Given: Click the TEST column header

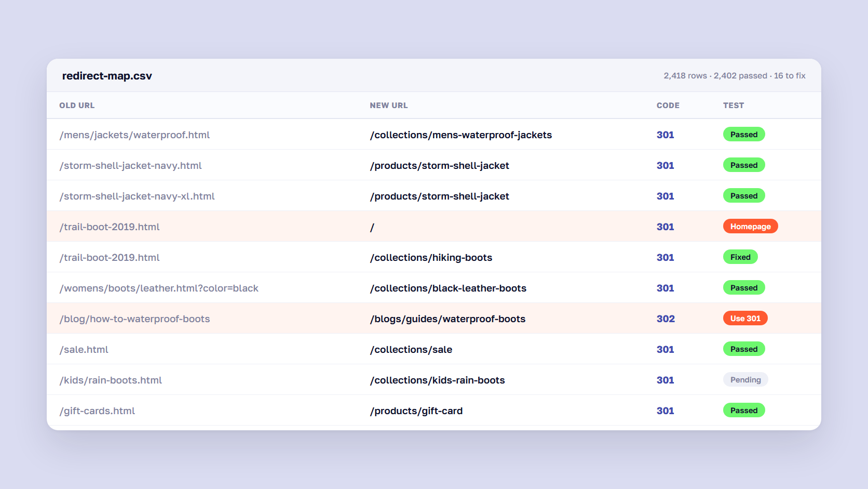Looking at the screenshot, I should (734, 105).
